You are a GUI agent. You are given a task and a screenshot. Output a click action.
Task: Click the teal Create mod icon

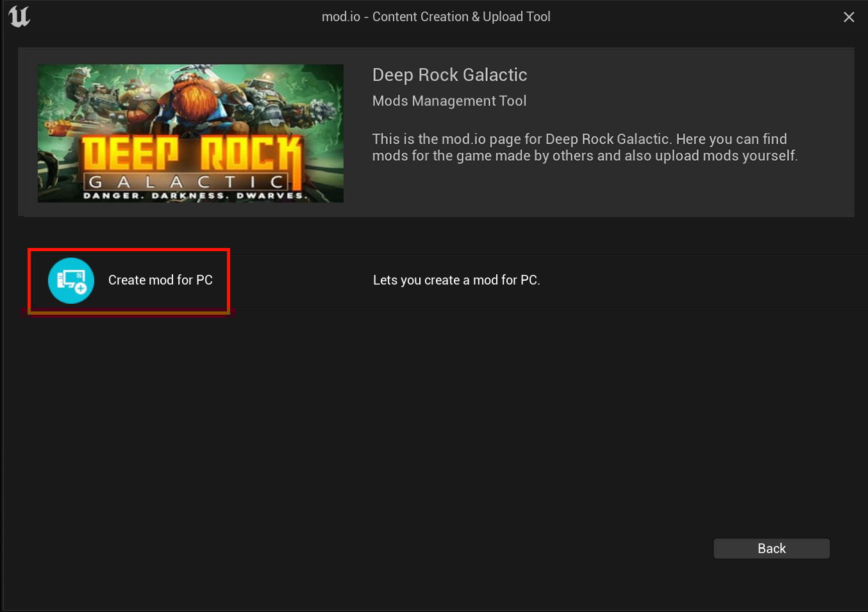(x=71, y=281)
